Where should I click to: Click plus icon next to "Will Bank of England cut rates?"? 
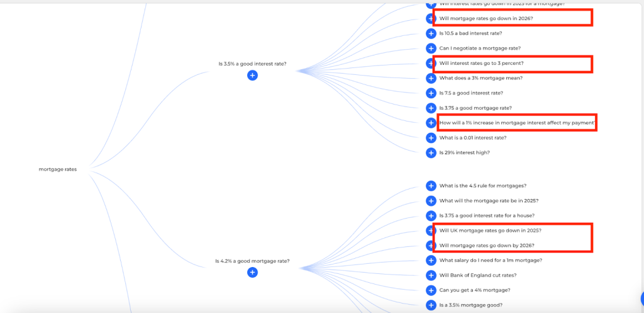tap(431, 275)
